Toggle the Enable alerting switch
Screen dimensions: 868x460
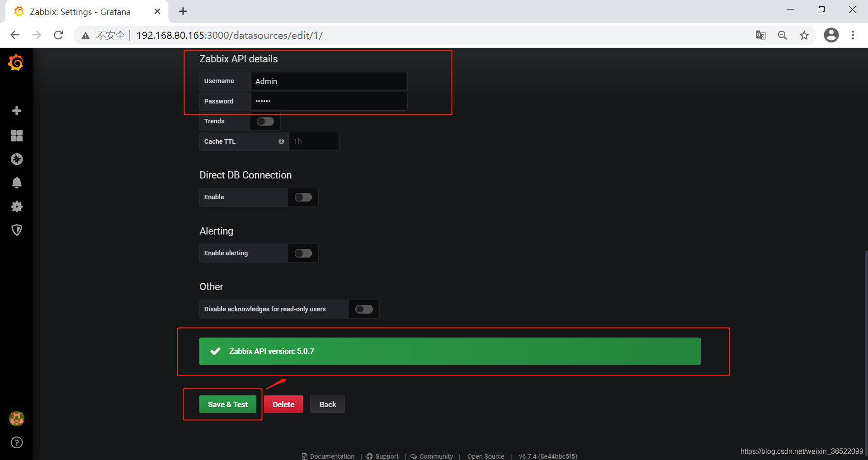coord(303,253)
